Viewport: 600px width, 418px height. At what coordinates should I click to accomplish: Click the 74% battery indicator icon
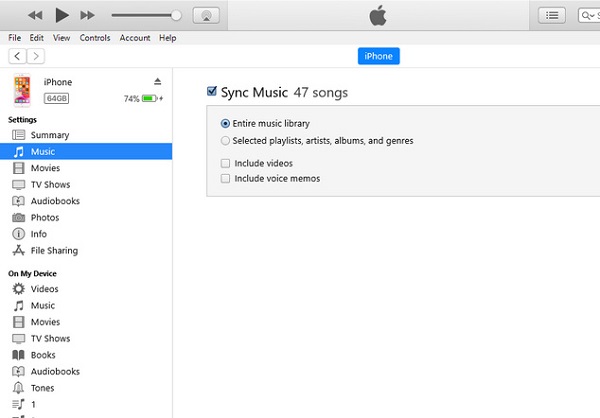click(150, 98)
